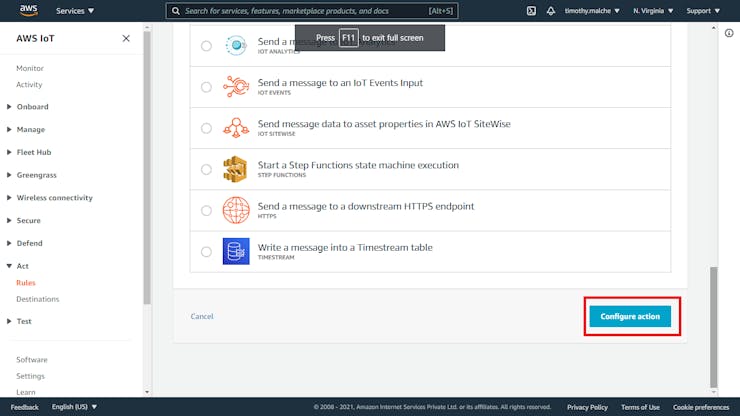Open Activity in the sidebar
Viewport: 740px width, 416px height.
tap(29, 85)
